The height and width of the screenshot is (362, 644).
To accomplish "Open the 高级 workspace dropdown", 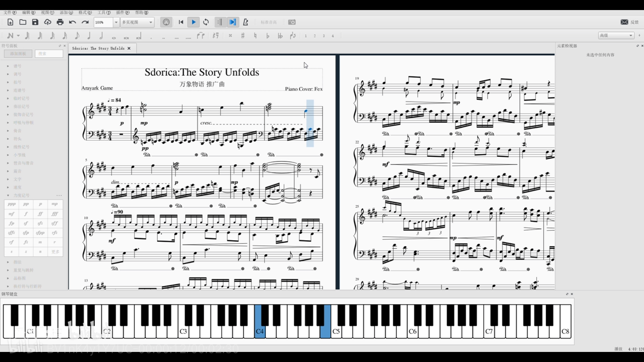I will coord(616,35).
